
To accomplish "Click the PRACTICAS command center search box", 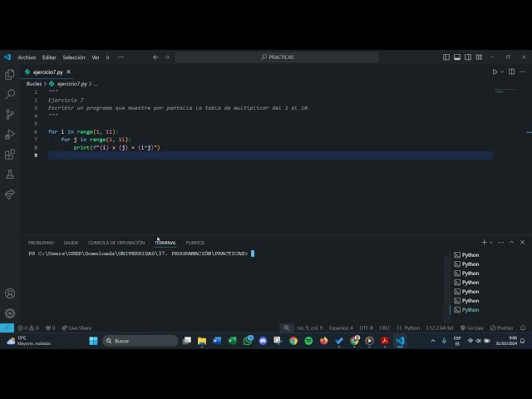I will click(x=277, y=57).
